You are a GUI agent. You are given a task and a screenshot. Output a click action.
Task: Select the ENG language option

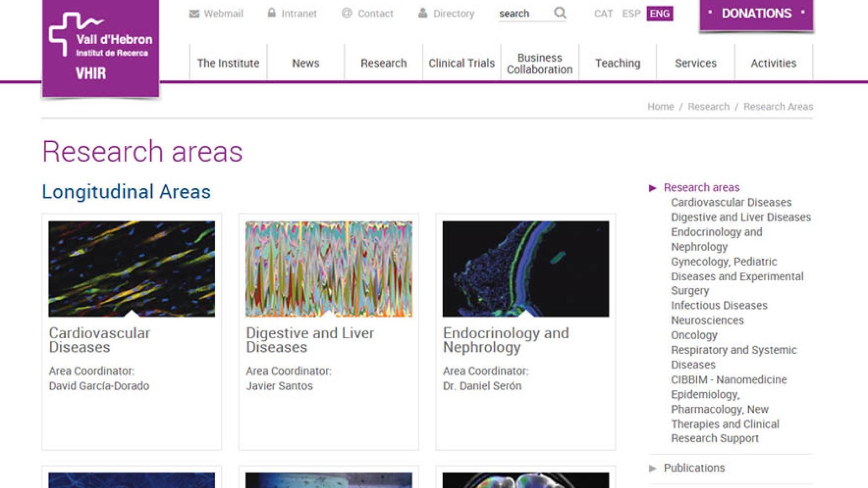pos(659,14)
